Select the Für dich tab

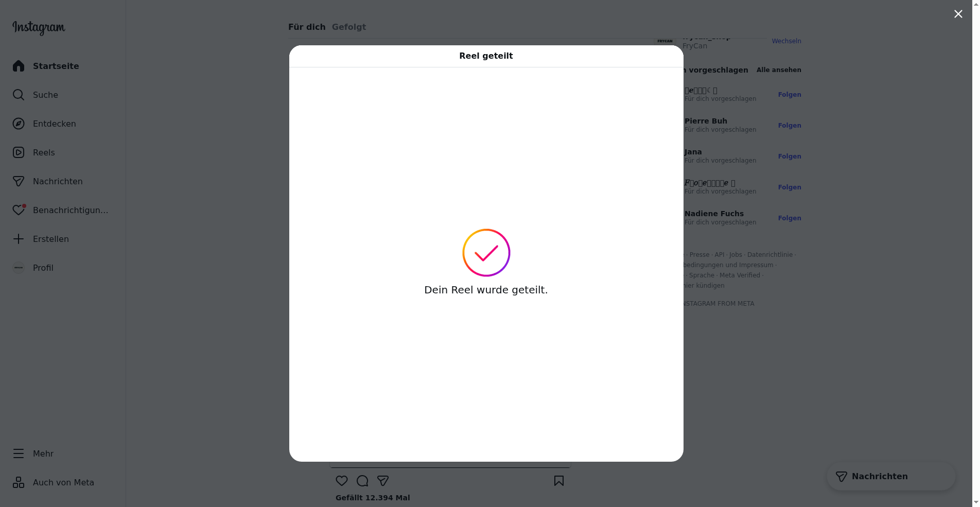pyautogui.click(x=307, y=27)
